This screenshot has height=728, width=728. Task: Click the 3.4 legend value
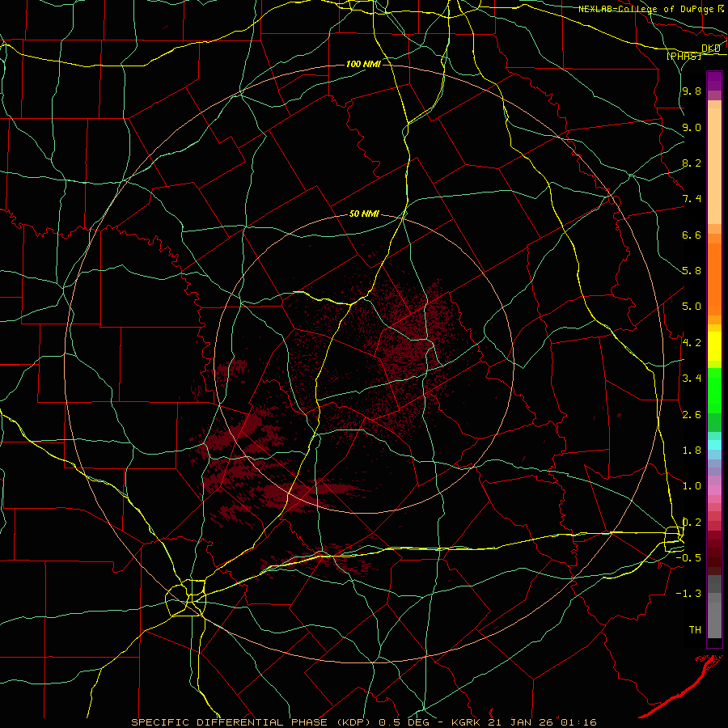point(692,379)
